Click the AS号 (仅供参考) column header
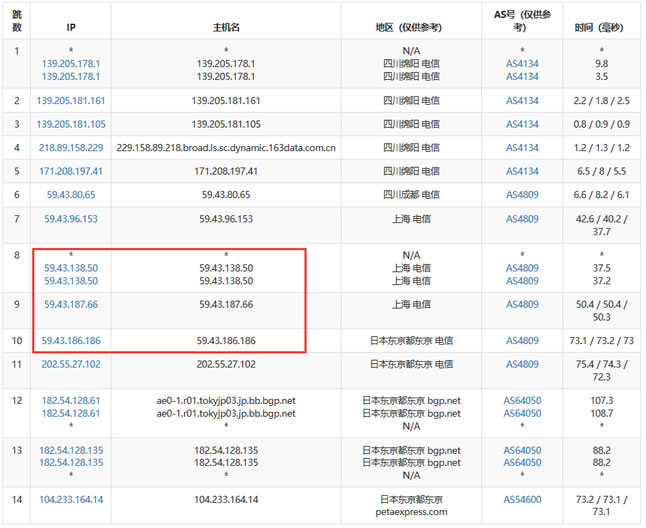The image size is (646, 528). click(x=522, y=21)
